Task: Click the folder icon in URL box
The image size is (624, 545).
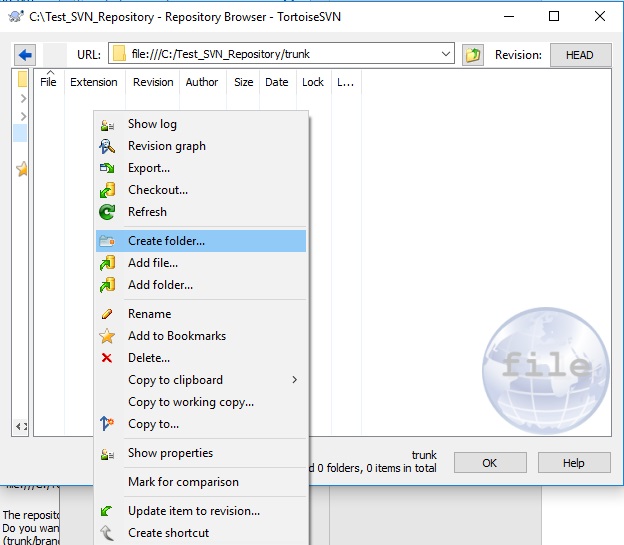Action: click(x=119, y=53)
